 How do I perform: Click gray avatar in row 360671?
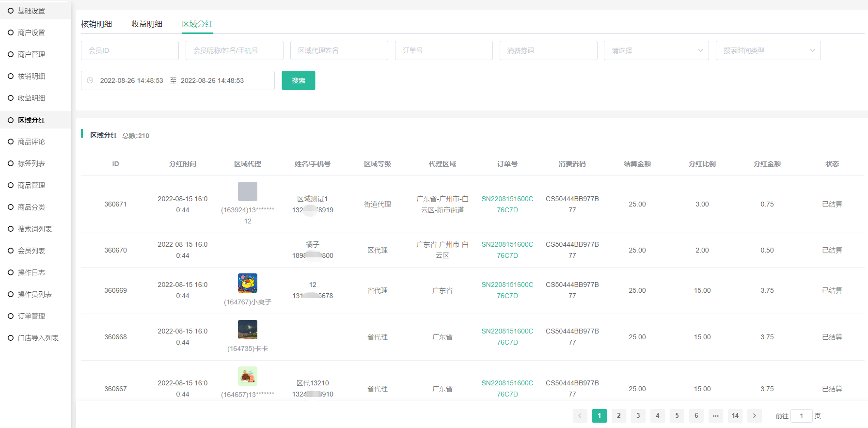[x=247, y=191]
